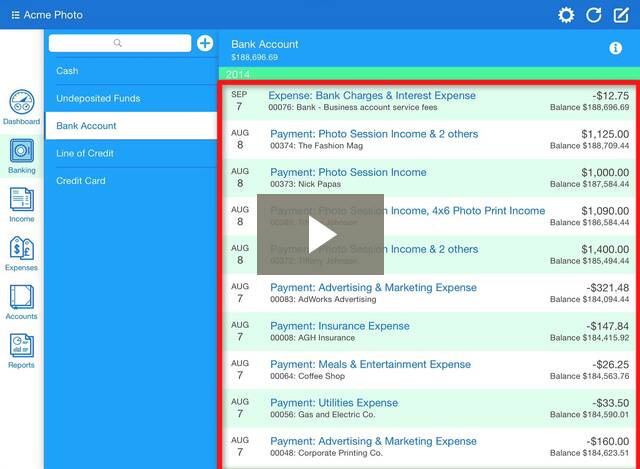Click the -$160.00 amount
Screen dimensions: 640x469
[608, 441]
